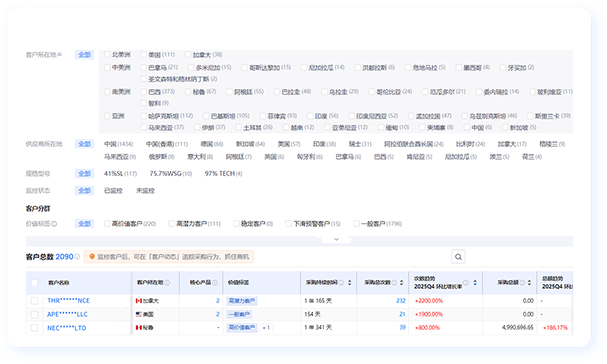607x364 pixels.
Task: Select 全部 for 监控状态 filter
Action: (84, 191)
